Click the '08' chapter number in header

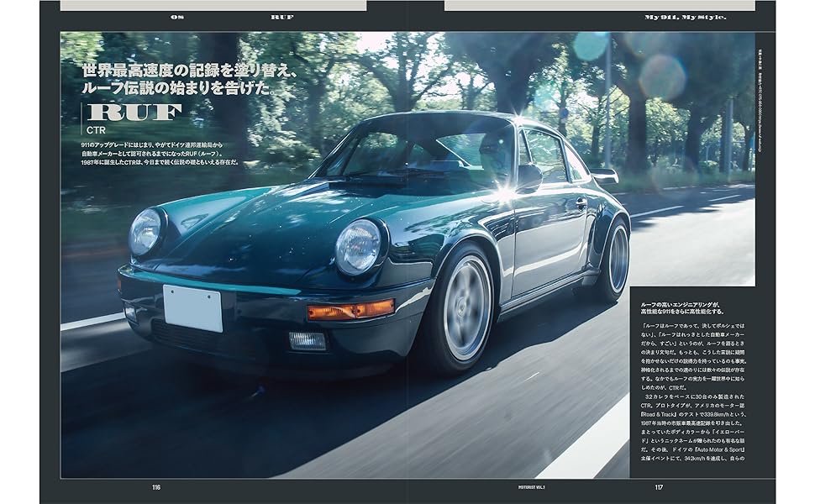(176, 17)
